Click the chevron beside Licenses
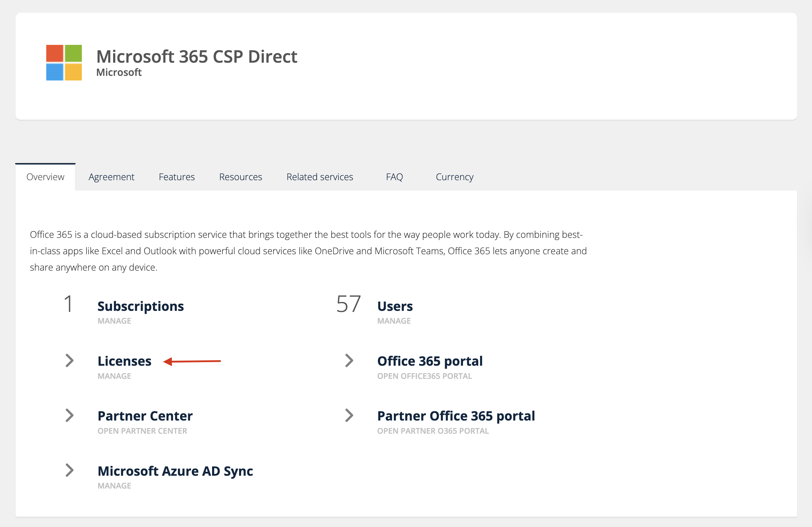This screenshot has width=812, height=527. tap(70, 361)
